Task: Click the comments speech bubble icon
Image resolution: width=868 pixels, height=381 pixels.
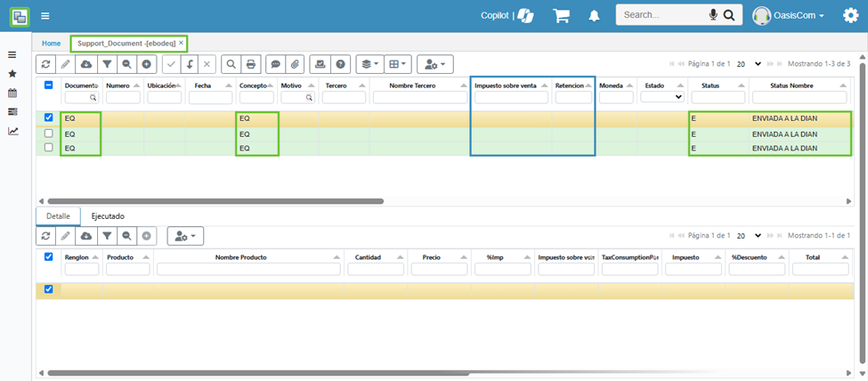Action: click(x=275, y=64)
